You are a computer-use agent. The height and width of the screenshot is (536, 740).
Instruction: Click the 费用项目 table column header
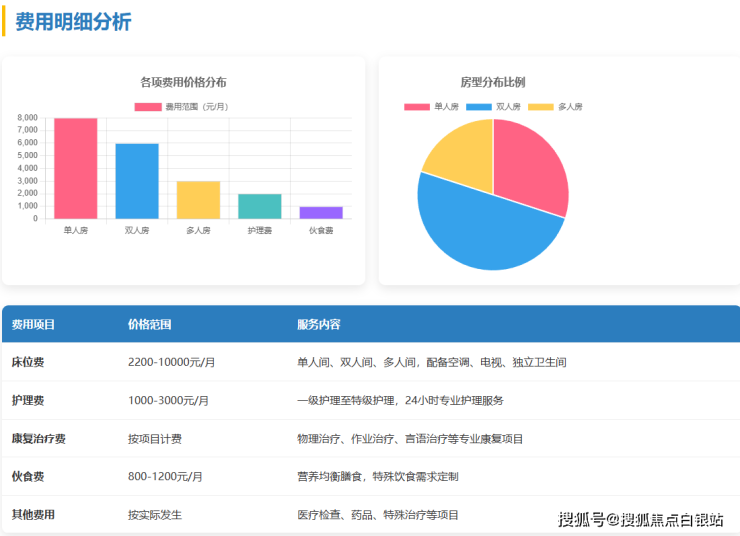point(33,325)
